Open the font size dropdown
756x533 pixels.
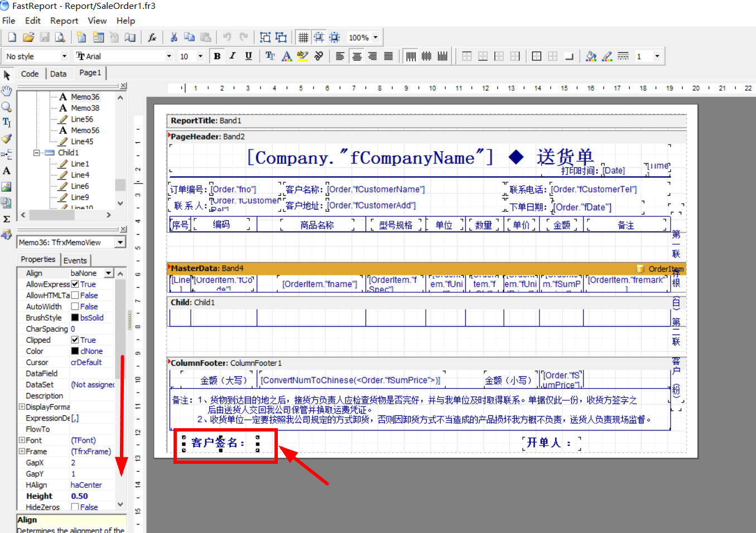(x=200, y=56)
